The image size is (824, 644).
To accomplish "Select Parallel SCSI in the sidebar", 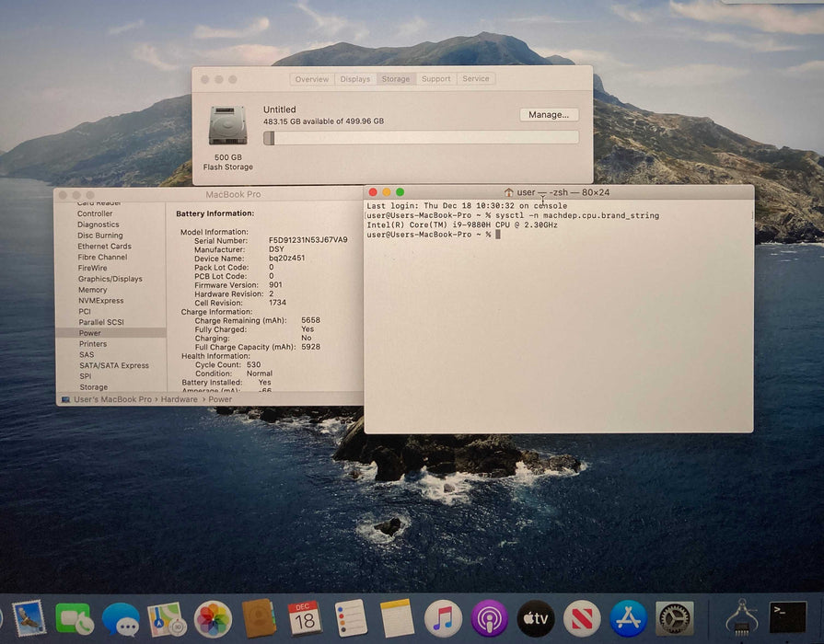I will 101,322.
